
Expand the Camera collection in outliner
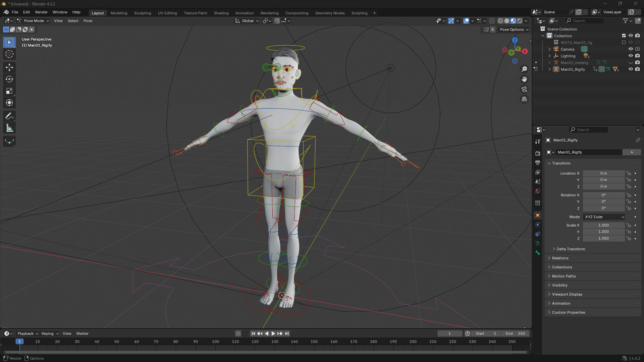pyautogui.click(x=549, y=49)
